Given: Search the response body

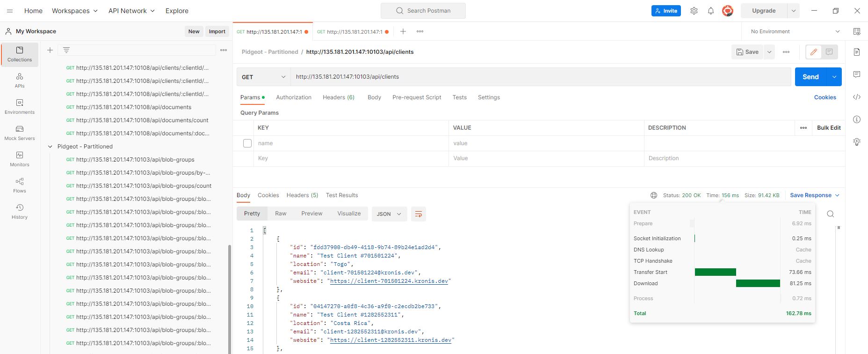Looking at the screenshot, I should click(x=831, y=214).
